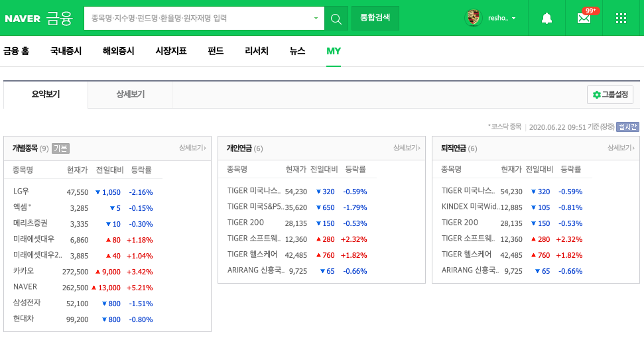Click 카카오's price 272,500

pyautogui.click(x=75, y=272)
